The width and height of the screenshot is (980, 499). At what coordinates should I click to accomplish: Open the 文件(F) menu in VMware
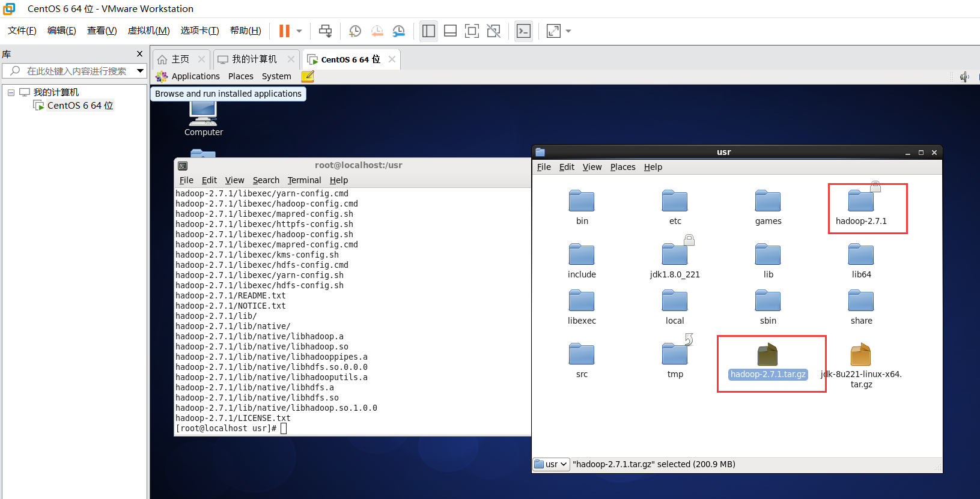tap(22, 31)
